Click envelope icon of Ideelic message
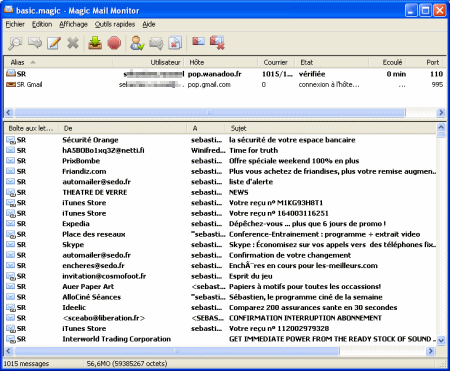This screenshot has width=450, height=371. 11,307
